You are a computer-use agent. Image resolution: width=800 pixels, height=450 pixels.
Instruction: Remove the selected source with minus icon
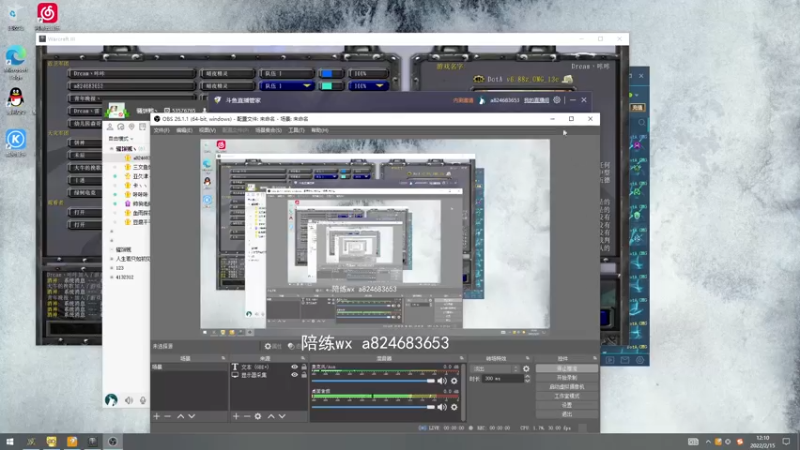click(247, 416)
